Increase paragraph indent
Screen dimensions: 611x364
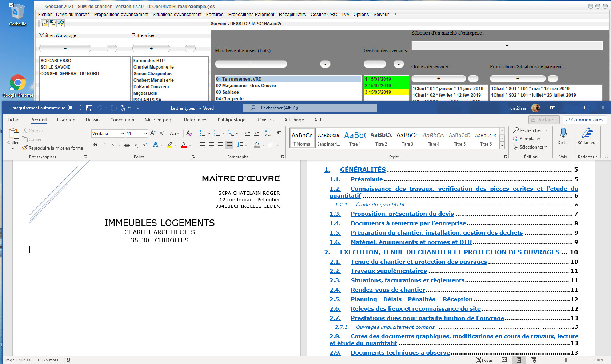pos(256,133)
